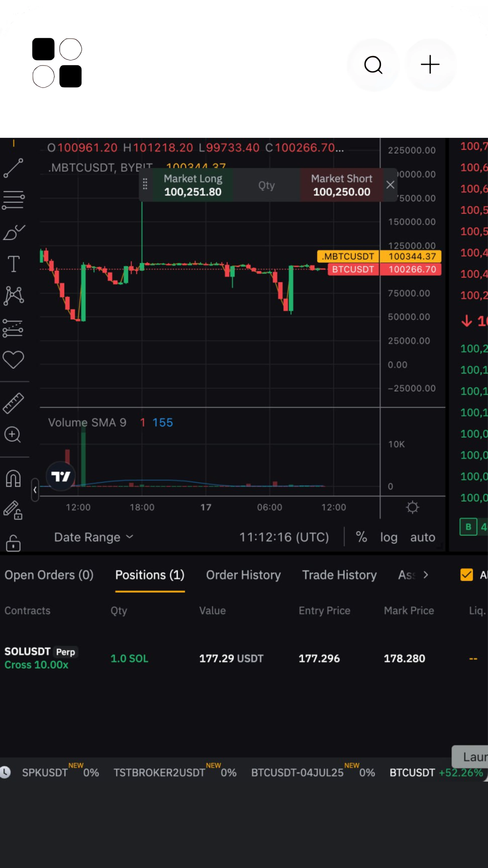Activate the zoom-in magnifier tool
Screen dimensions: 488x868
point(13,435)
